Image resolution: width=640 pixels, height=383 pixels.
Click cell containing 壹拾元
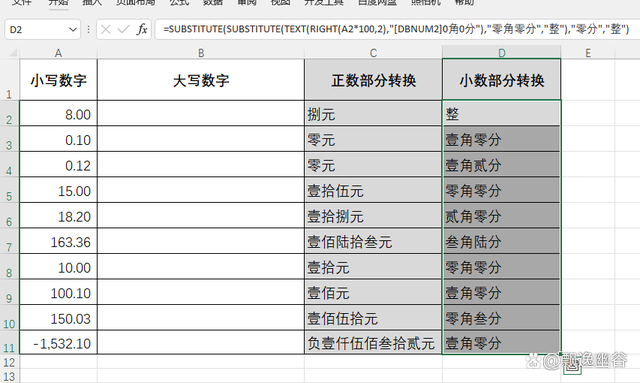pos(373,267)
